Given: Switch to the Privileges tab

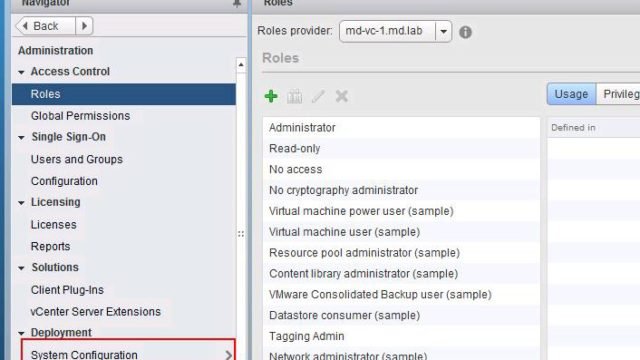Looking at the screenshot, I should 618,94.
